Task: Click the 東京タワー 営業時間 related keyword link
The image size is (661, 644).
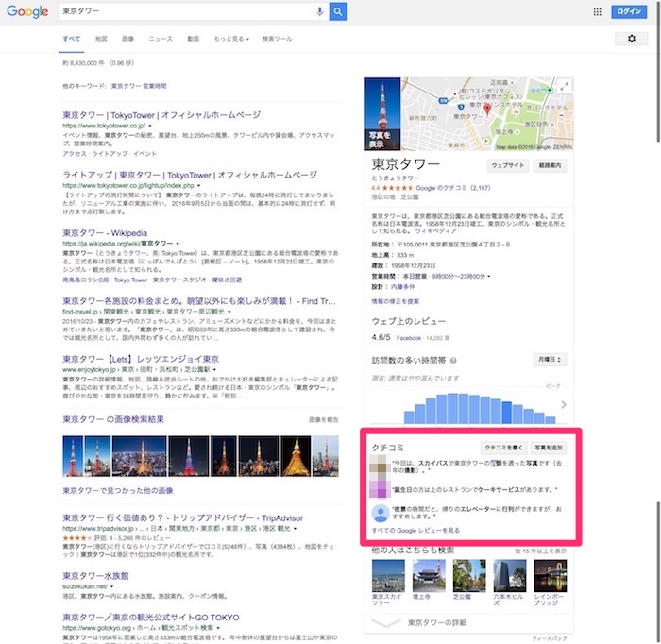Action: coord(139,86)
